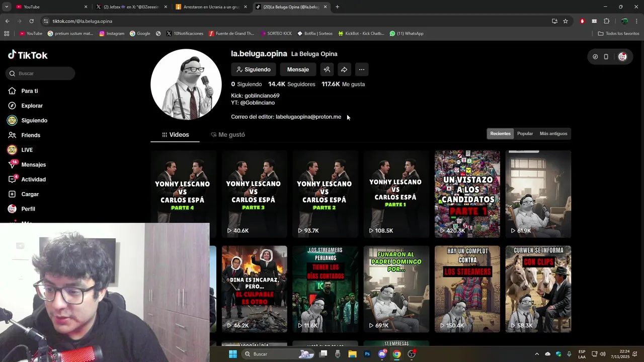Viewport: 644px width, 362px height.
Task: Click the phone app icon top right
Action: click(x=606, y=57)
